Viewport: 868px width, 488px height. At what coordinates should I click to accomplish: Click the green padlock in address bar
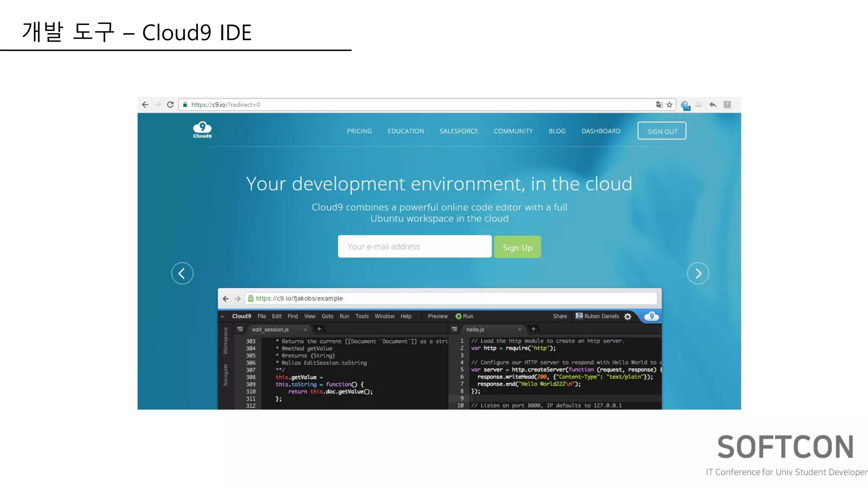coord(185,105)
